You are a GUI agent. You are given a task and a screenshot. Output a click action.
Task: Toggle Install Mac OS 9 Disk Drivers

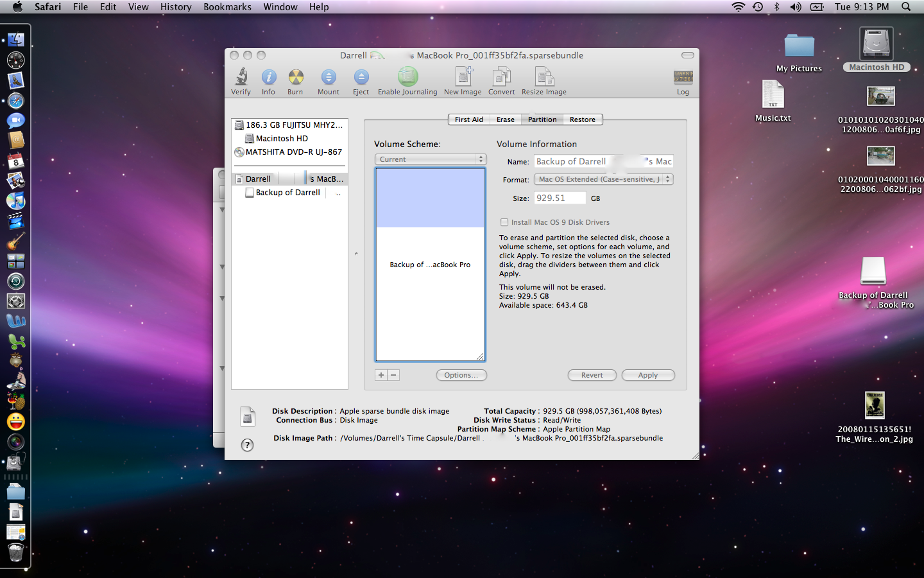(504, 222)
